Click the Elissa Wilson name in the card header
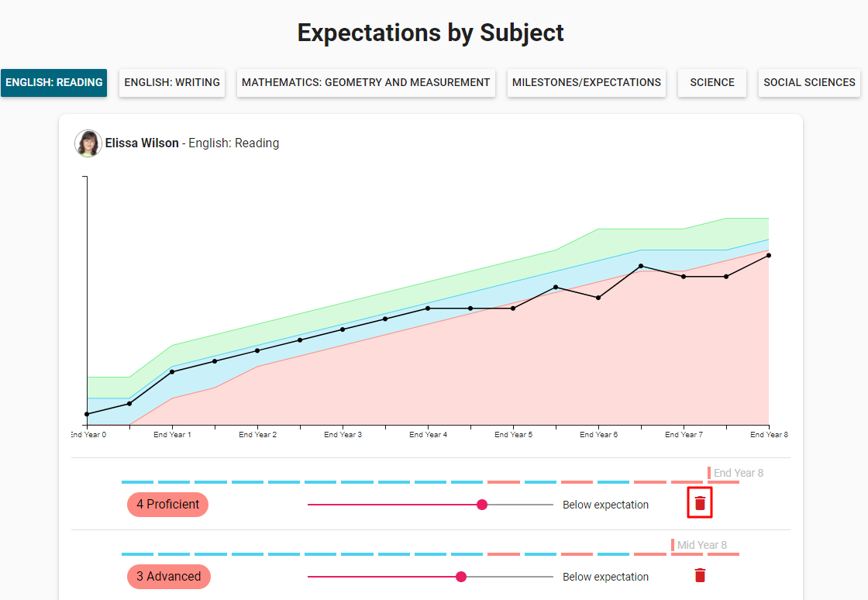The height and width of the screenshot is (600, 868). coord(142,143)
